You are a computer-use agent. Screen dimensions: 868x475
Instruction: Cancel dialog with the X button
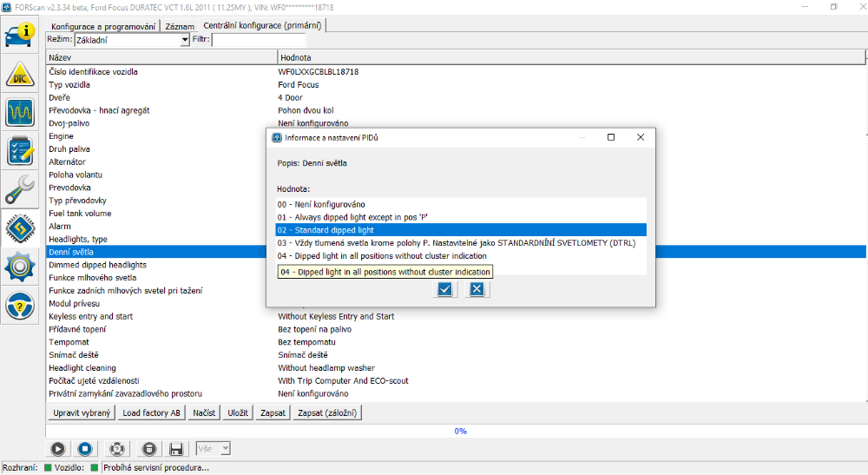click(x=476, y=289)
